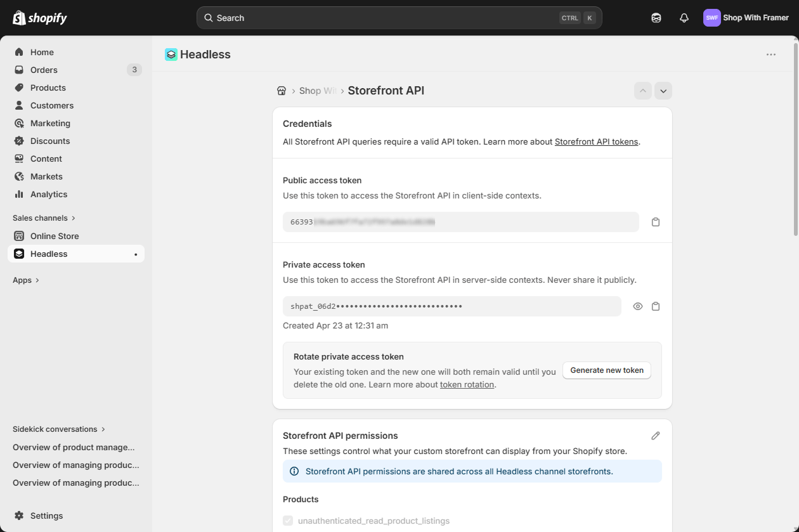
Task: Open Discounts in sidebar
Action: (76, 141)
